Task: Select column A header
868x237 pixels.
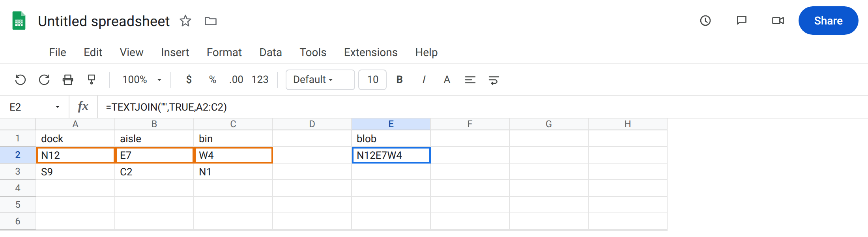Action: coord(75,124)
